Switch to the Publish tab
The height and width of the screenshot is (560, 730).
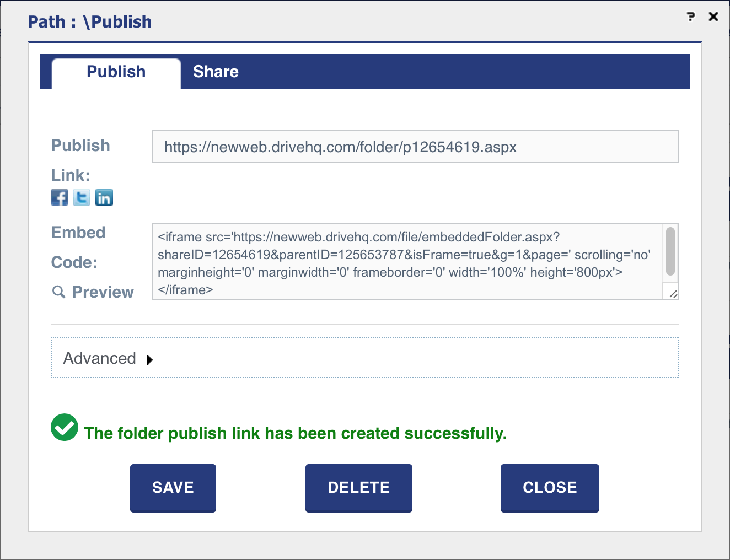(116, 72)
